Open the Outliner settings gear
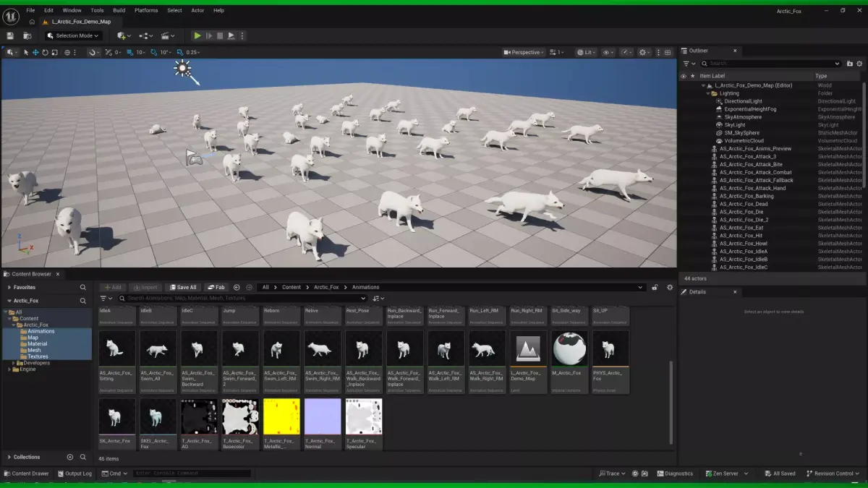868x488 pixels. tap(859, 64)
